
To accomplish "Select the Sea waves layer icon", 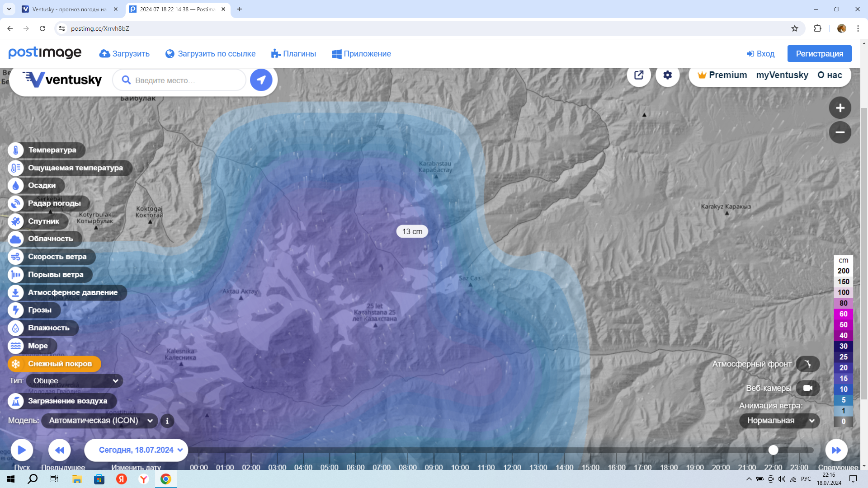I will (15, 346).
